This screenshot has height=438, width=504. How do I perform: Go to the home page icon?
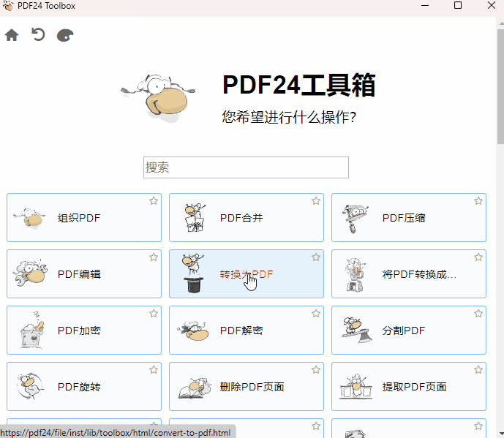tap(12, 35)
